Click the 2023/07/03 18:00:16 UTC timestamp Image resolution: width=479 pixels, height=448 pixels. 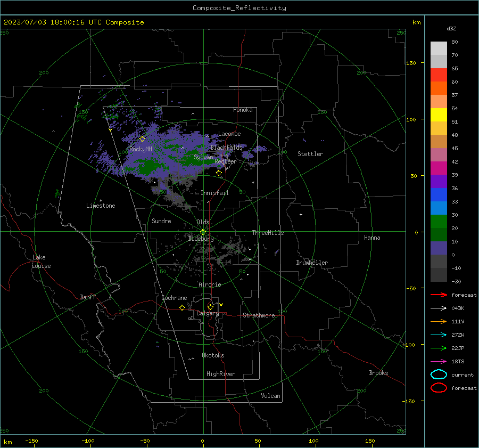73,22
